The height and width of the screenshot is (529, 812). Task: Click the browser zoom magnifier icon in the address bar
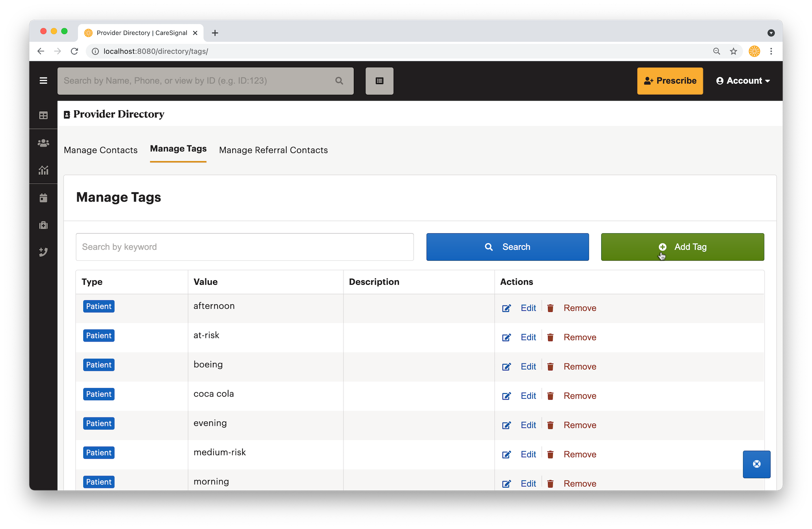[x=717, y=51]
